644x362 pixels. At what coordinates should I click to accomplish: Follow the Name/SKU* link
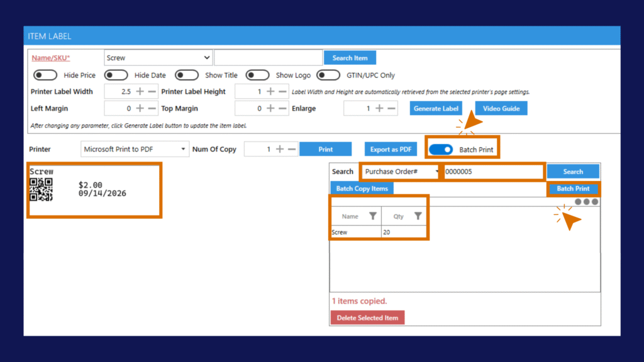coord(50,58)
